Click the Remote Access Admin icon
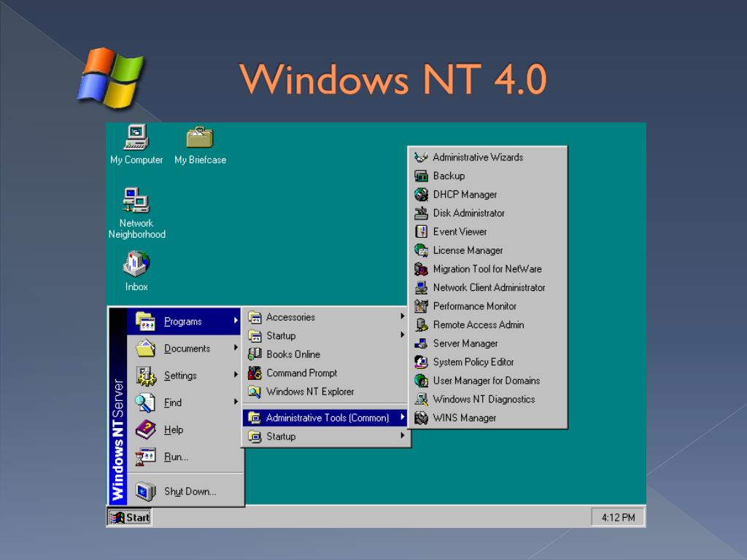 tap(421, 324)
